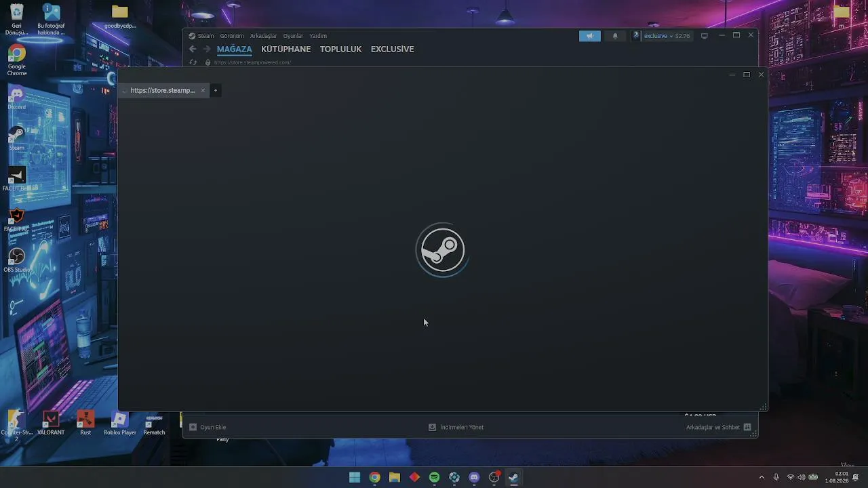The image size is (868, 488).
Task: Click the microphone tray icon
Action: point(776,477)
